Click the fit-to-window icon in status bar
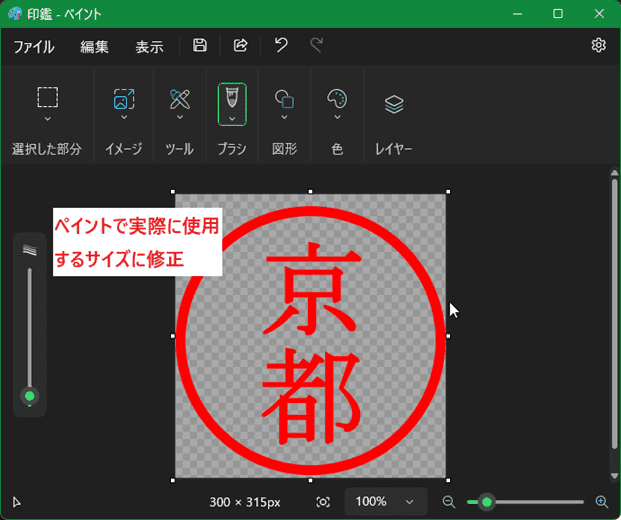This screenshot has height=520, width=621. pos(323,501)
